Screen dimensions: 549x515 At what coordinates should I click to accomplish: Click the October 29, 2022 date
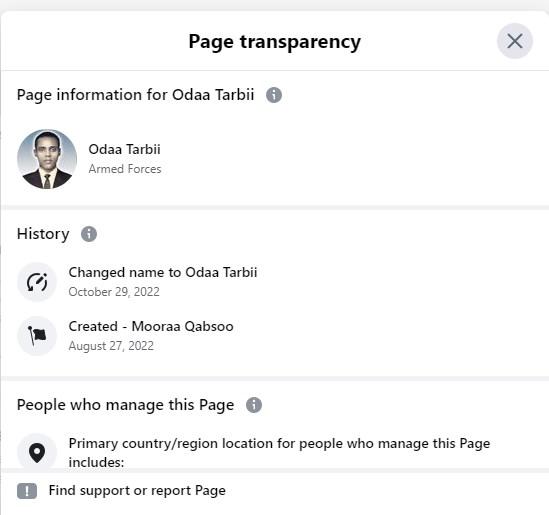click(x=114, y=292)
